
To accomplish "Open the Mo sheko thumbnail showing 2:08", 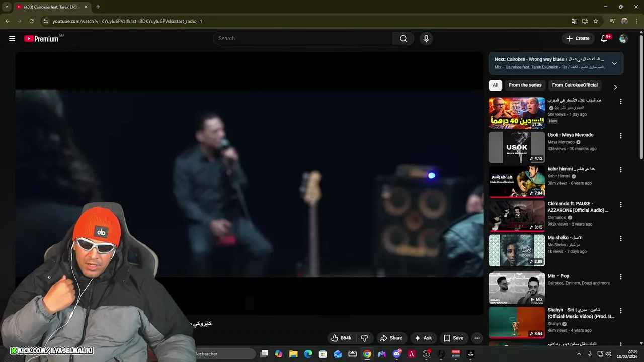I will click(x=517, y=250).
